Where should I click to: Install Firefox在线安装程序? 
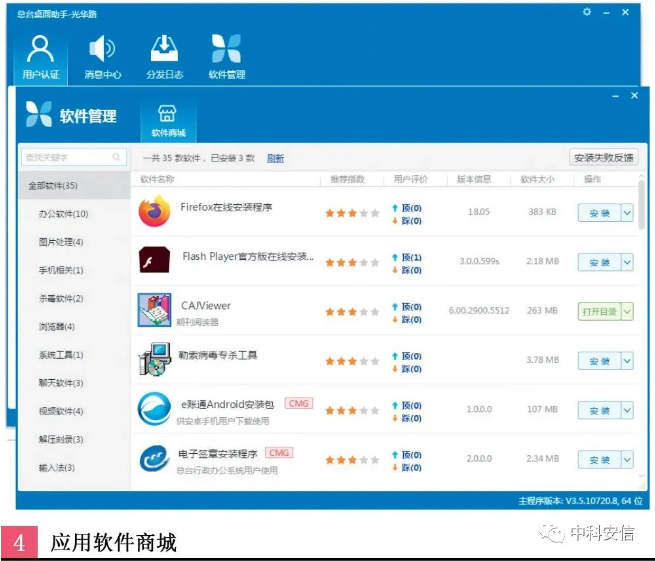point(599,213)
